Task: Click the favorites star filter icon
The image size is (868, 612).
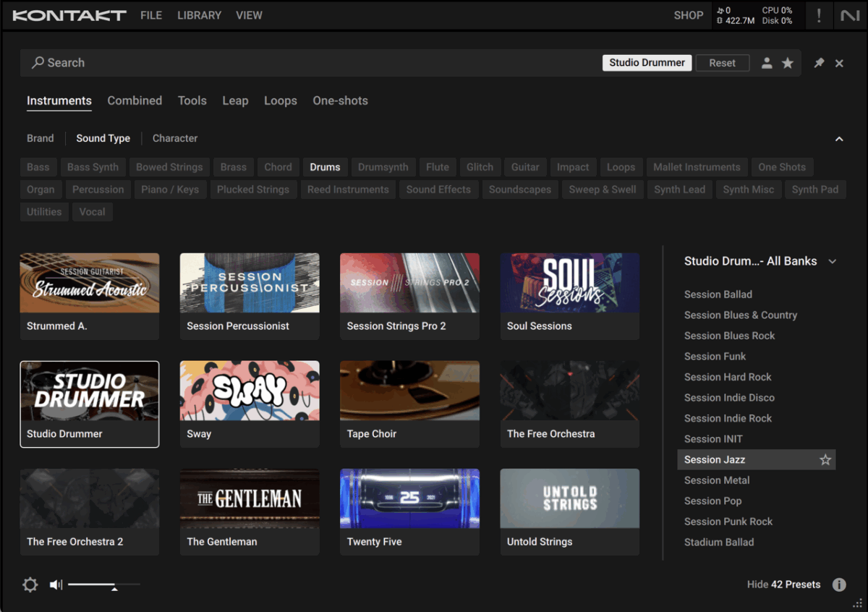Action: [788, 63]
